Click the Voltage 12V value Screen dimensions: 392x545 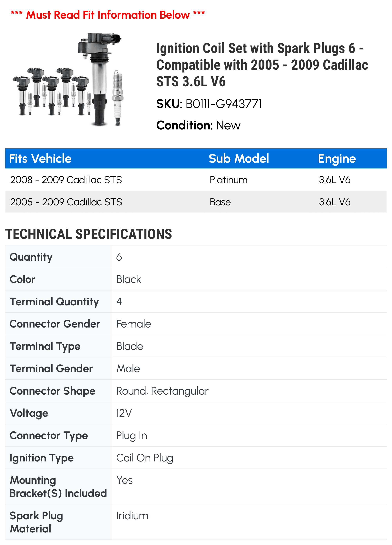coord(124,413)
